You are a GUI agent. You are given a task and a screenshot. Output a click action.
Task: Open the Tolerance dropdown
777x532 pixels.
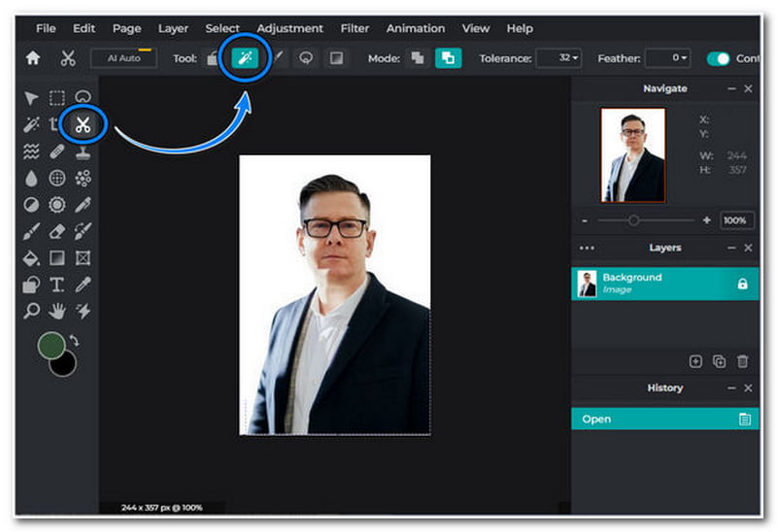click(559, 58)
